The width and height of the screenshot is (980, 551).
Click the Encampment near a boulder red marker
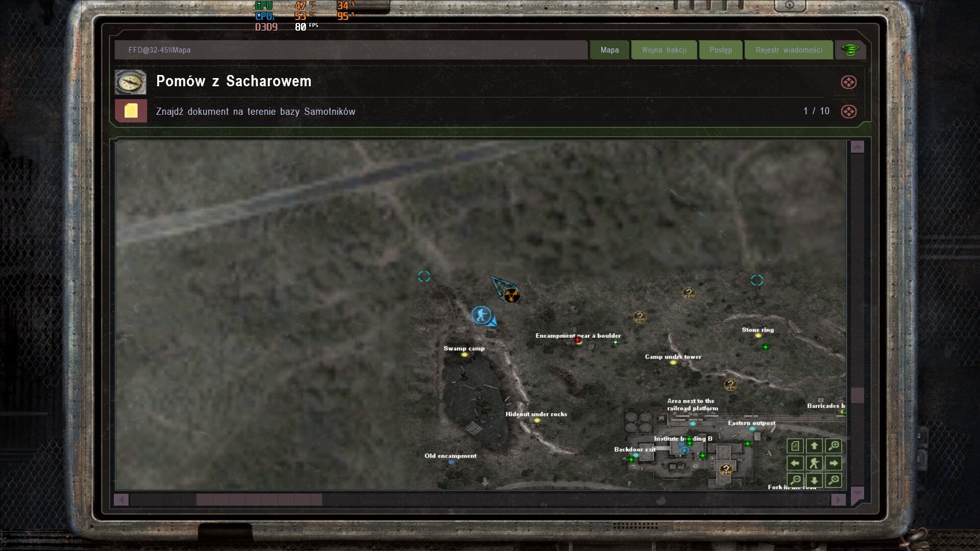point(577,340)
